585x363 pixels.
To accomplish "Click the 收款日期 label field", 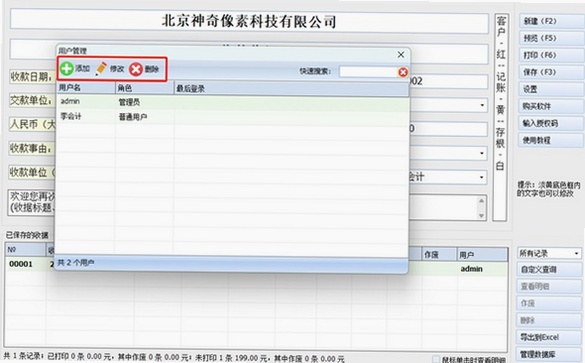I will pyautogui.click(x=31, y=77).
